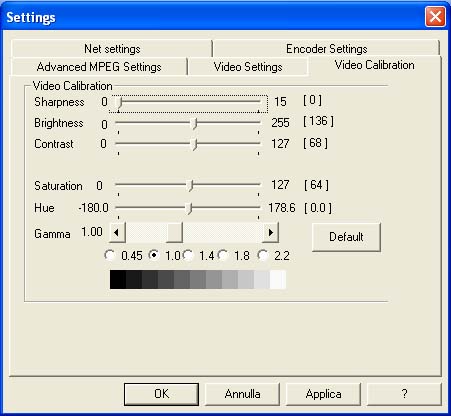Click the question mark help button
Image resolution: width=451 pixels, height=416 pixels.
click(404, 394)
